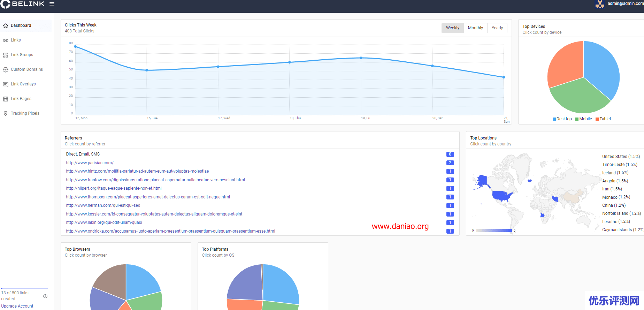Click Angola (1.5%) location entry
The image size is (644, 310).
click(x=615, y=181)
